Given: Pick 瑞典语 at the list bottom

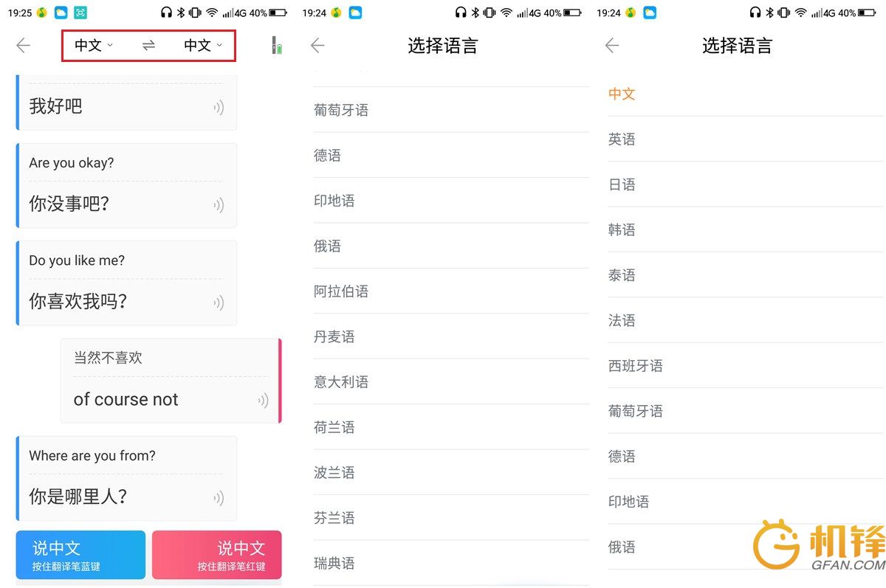Looking at the screenshot, I should 334,564.
